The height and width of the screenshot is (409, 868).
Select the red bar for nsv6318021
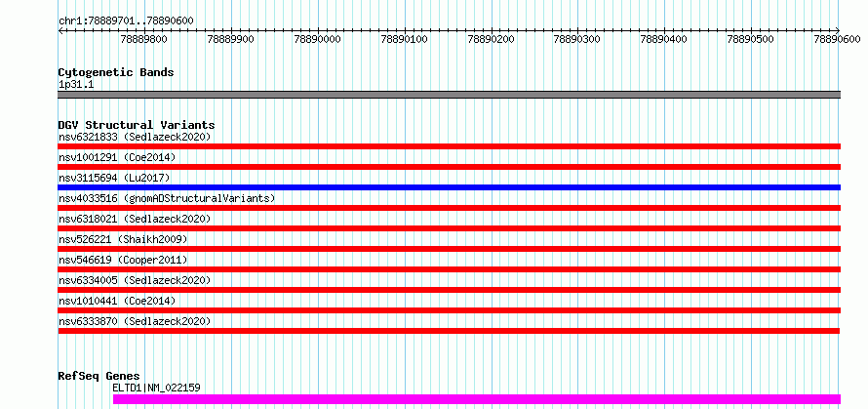[x=450, y=228]
